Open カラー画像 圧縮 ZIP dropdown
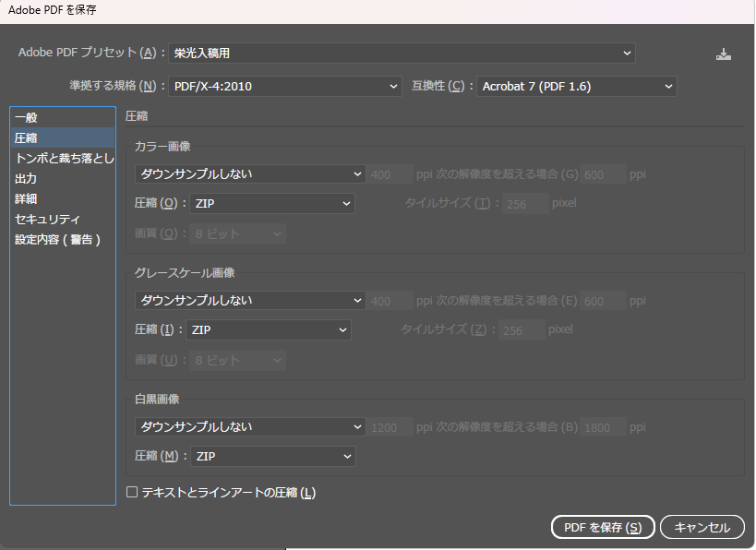This screenshot has height=550, width=756. point(272,203)
